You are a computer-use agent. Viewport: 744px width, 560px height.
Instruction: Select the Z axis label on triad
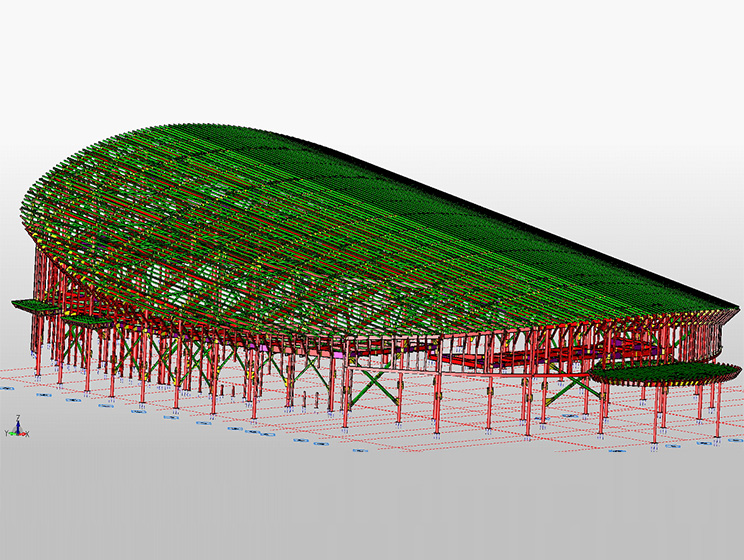[18, 420]
